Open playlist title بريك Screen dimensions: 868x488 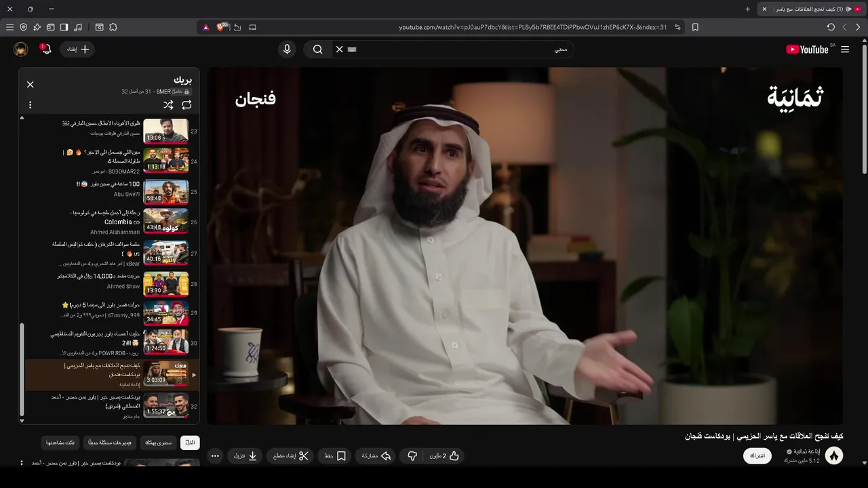coord(182,80)
